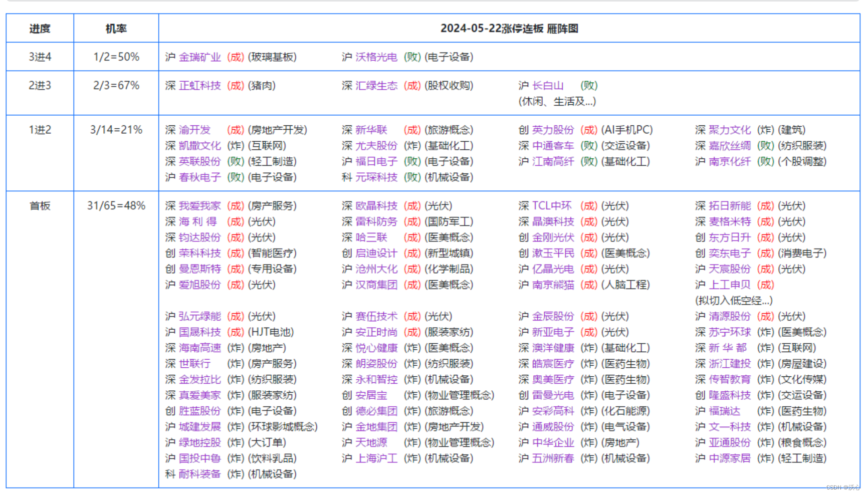Image resolution: width=868 pixels, height=495 pixels.
Task: Select 金刚光伏 stock link
Action: 553,237
